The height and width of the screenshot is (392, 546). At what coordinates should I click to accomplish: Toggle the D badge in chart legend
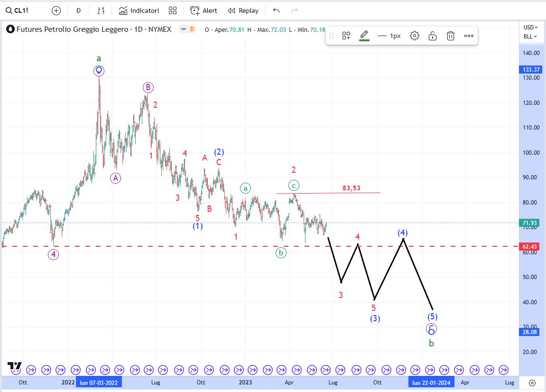tap(192, 29)
